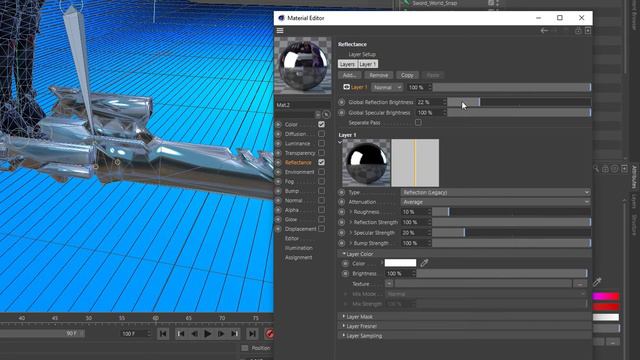Click the circular icon under material name
This screenshot has height=360, width=640.
[x=326, y=115]
